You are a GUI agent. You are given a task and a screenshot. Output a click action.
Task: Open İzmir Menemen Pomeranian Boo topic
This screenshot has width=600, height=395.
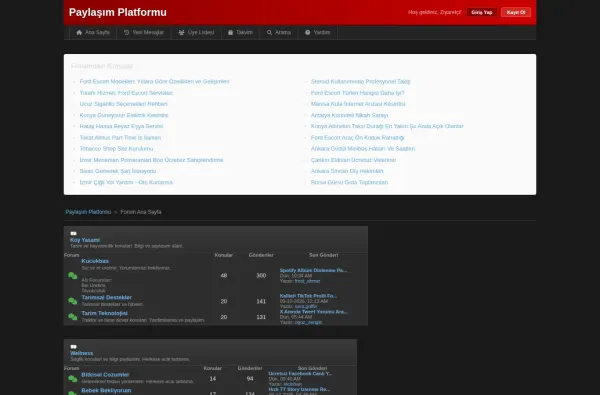point(152,160)
